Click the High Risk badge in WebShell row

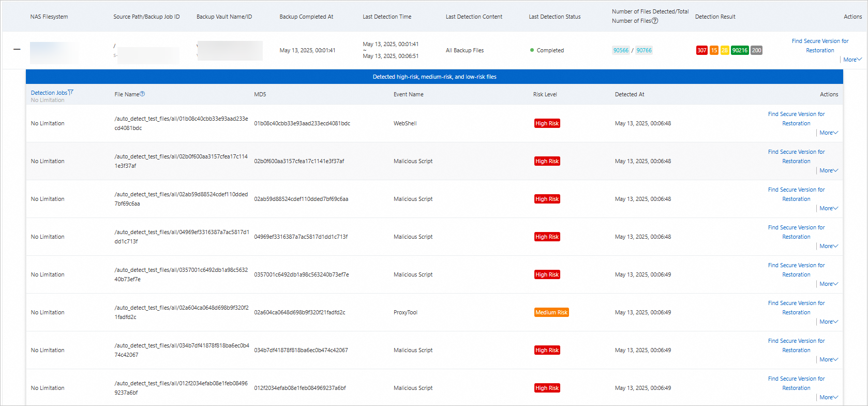click(547, 123)
